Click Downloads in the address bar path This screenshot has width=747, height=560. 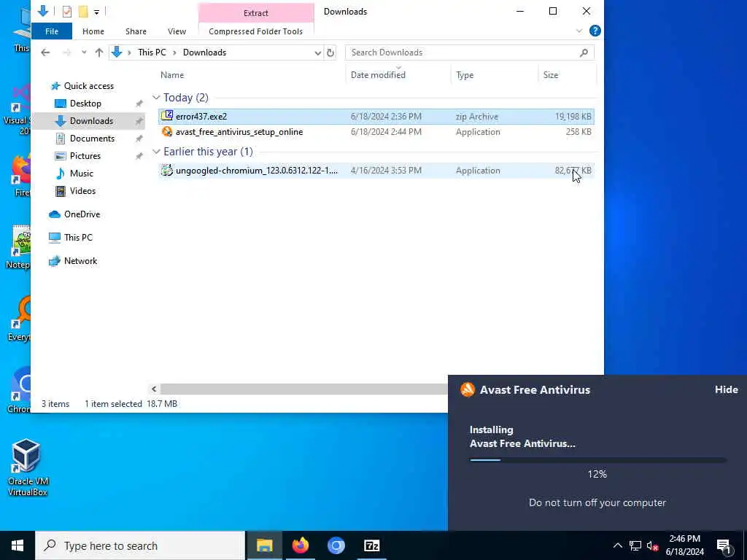204,52
